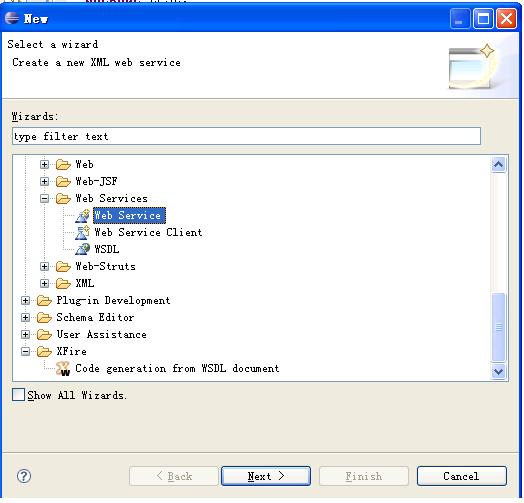Select the Schema Editor folder icon

44,318
